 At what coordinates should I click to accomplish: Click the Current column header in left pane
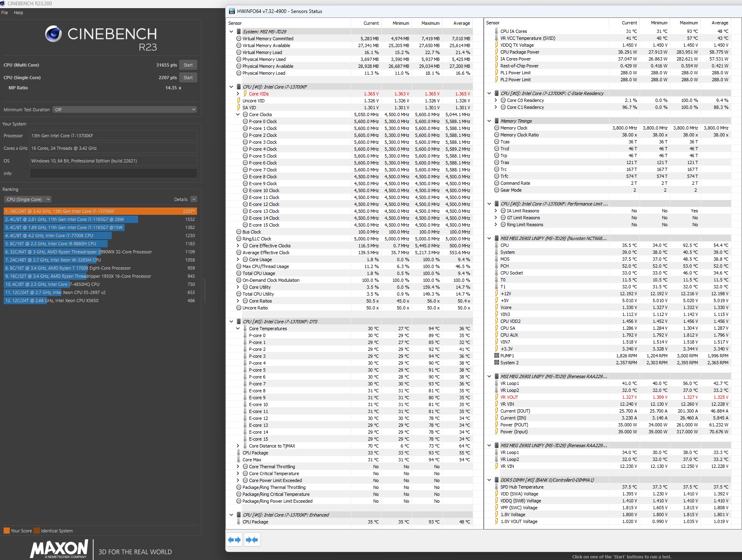[x=371, y=23]
